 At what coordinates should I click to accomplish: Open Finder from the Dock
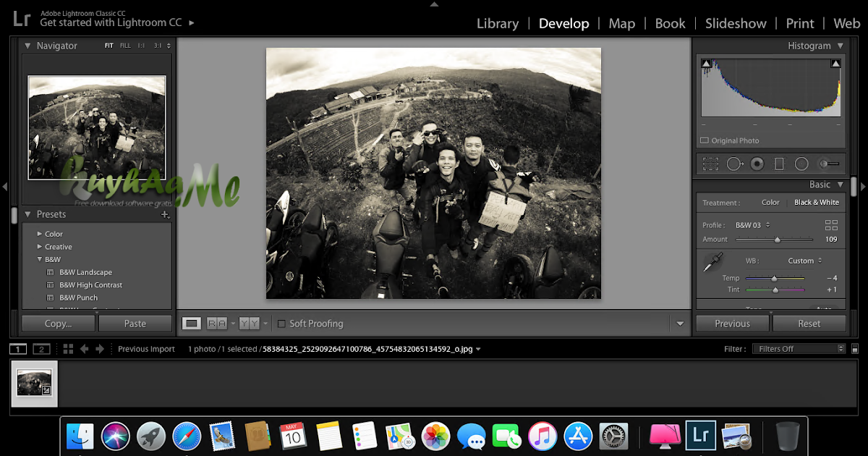[80, 436]
